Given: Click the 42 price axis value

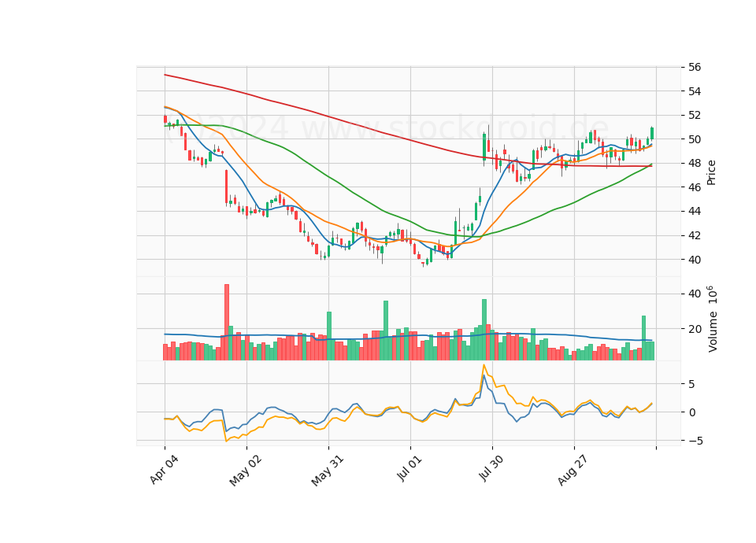Looking at the screenshot, I should tap(695, 235).
